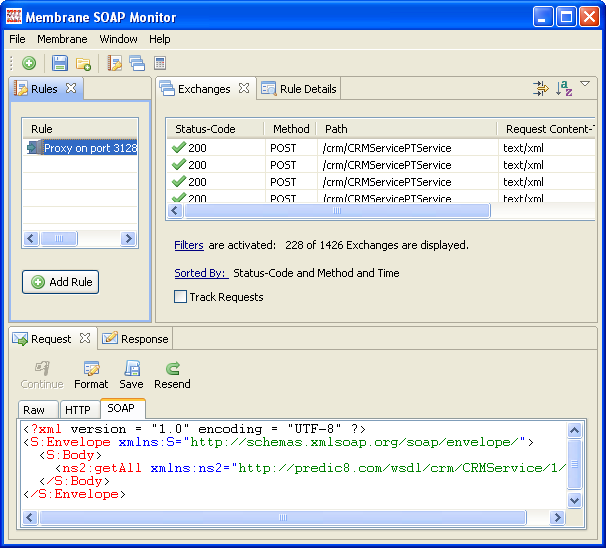
Task: Switch to the Response tab
Action: coord(135,339)
